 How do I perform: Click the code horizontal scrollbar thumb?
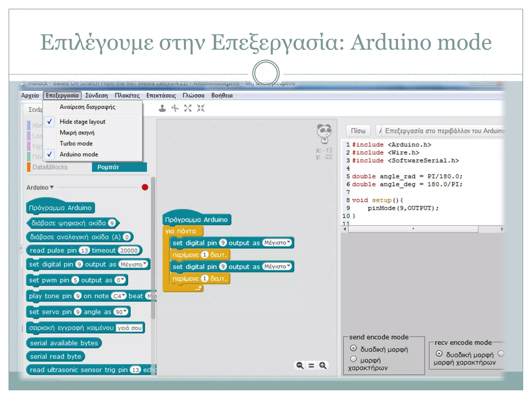click(x=413, y=229)
